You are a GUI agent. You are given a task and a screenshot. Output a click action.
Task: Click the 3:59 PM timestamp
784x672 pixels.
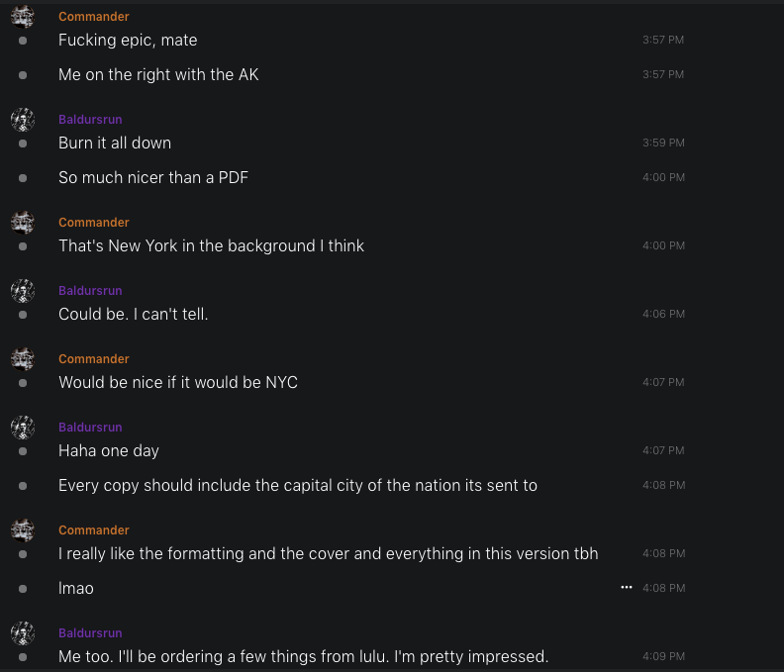point(662,144)
